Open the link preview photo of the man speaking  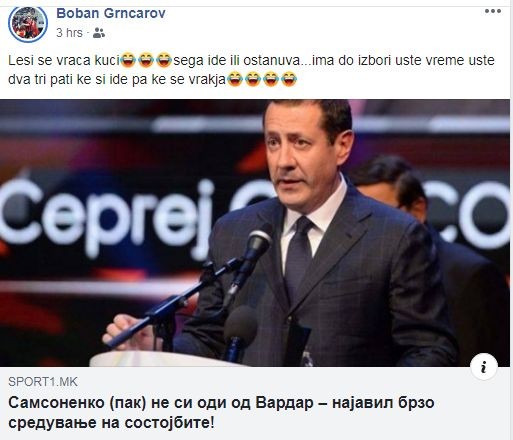[x=255, y=233]
